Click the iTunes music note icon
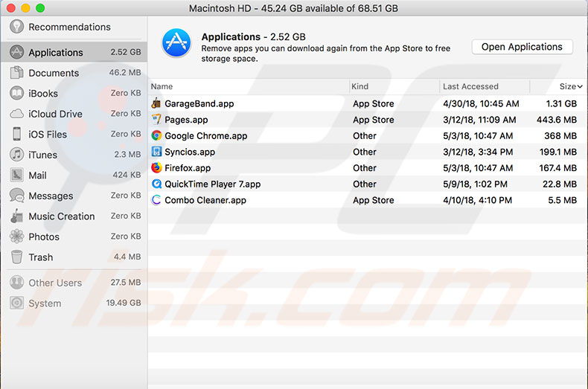Viewport: 588px width, 389px height. (x=16, y=155)
